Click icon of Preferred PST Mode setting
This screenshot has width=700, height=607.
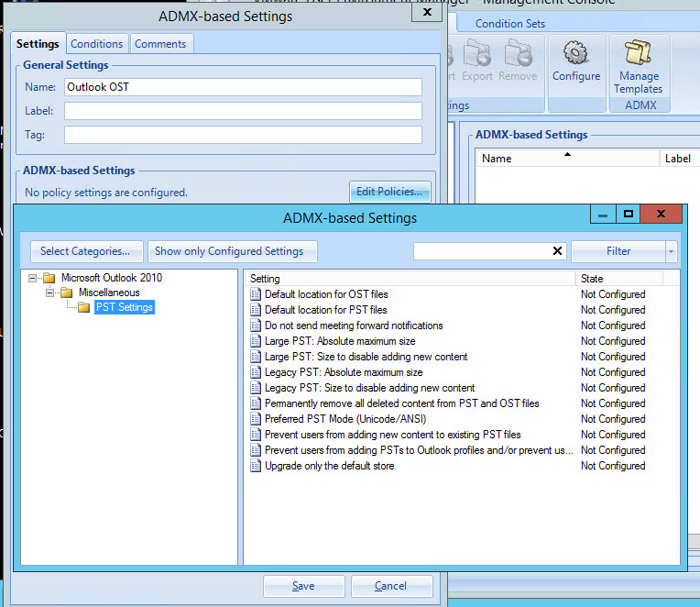tap(256, 419)
